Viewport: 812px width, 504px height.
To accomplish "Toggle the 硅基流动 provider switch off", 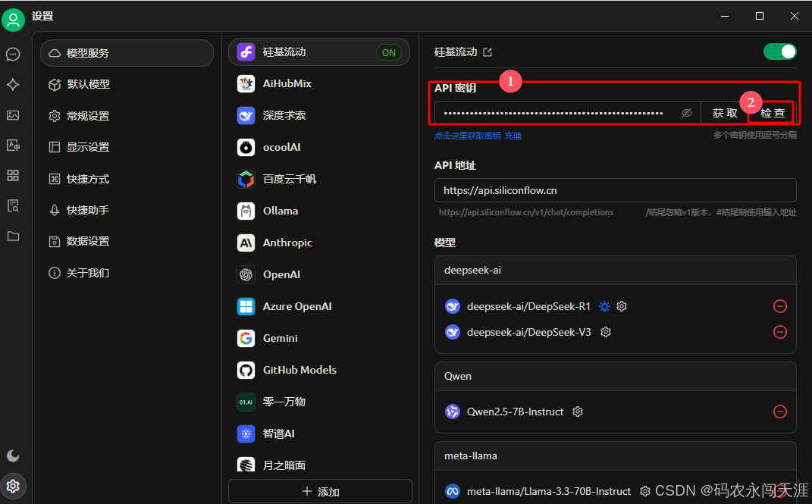I will [x=780, y=52].
